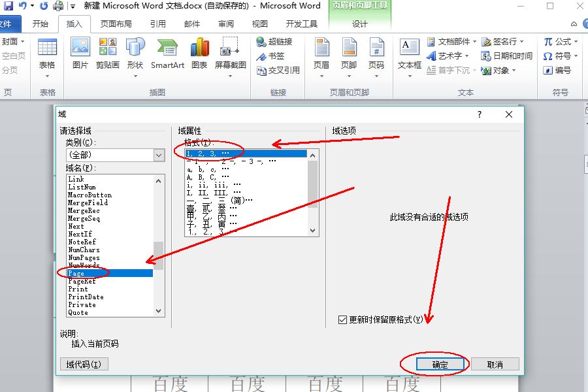Viewport: 588px width, 392px height.
Task: Open the 类别 category dropdown showing (全部)
Action: [x=158, y=155]
